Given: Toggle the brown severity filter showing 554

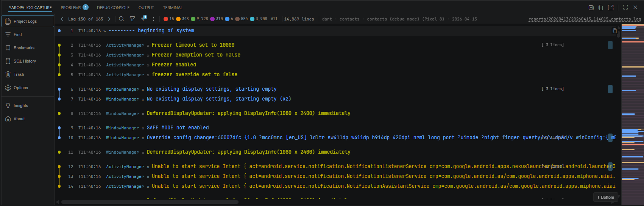Looking at the screenshot, I should click(x=242, y=19).
